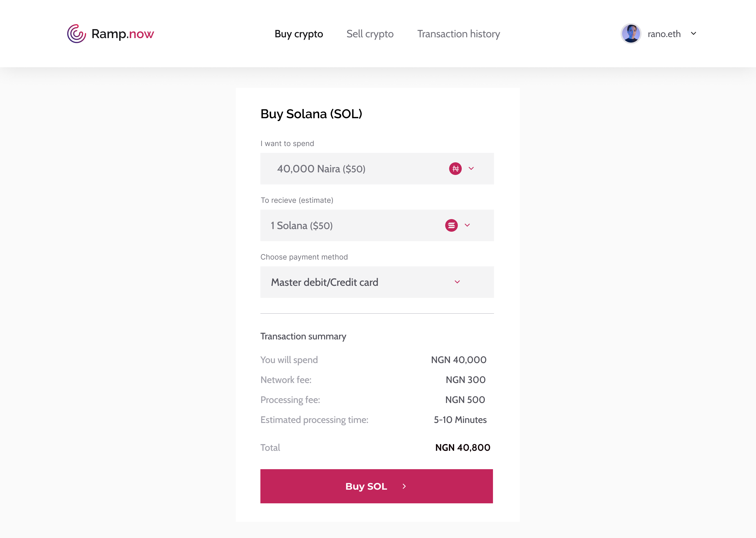Click the rano.eth username
Viewport: 756px width, 538px height.
(664, 34)
